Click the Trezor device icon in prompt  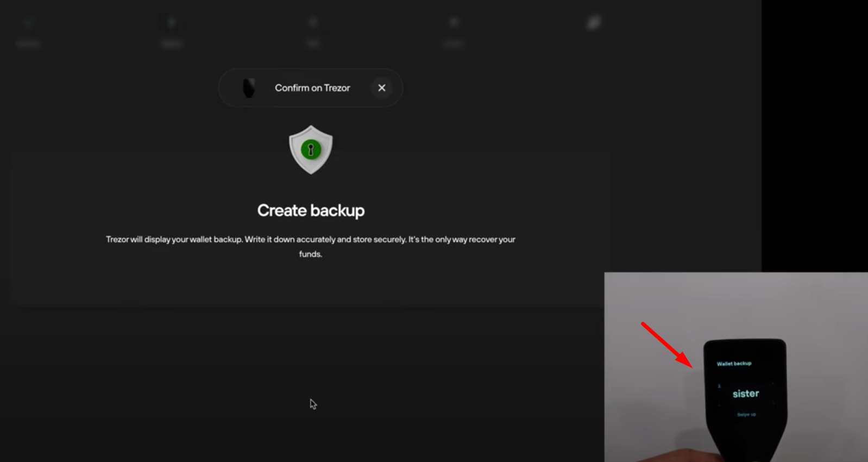point(249,88)
